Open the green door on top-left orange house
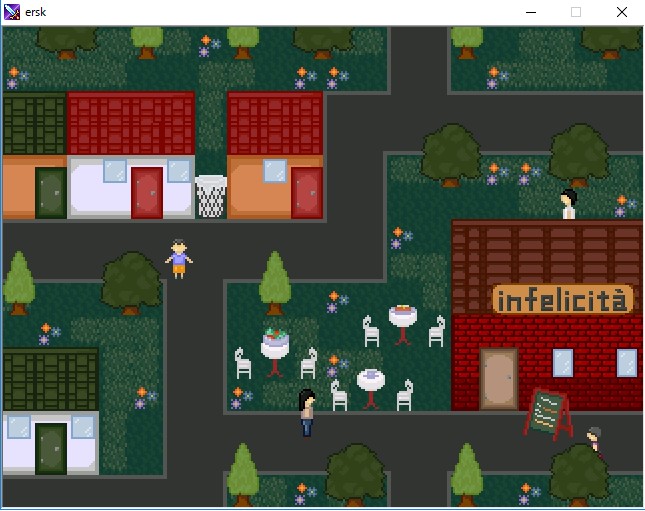Viewport: 645px width, 511px height. coord(50,192)
